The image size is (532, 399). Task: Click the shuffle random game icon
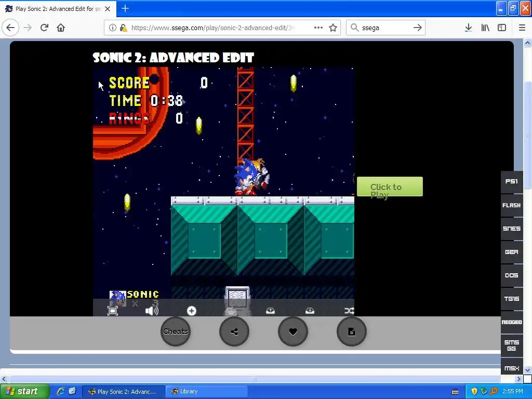coord(349,311)
